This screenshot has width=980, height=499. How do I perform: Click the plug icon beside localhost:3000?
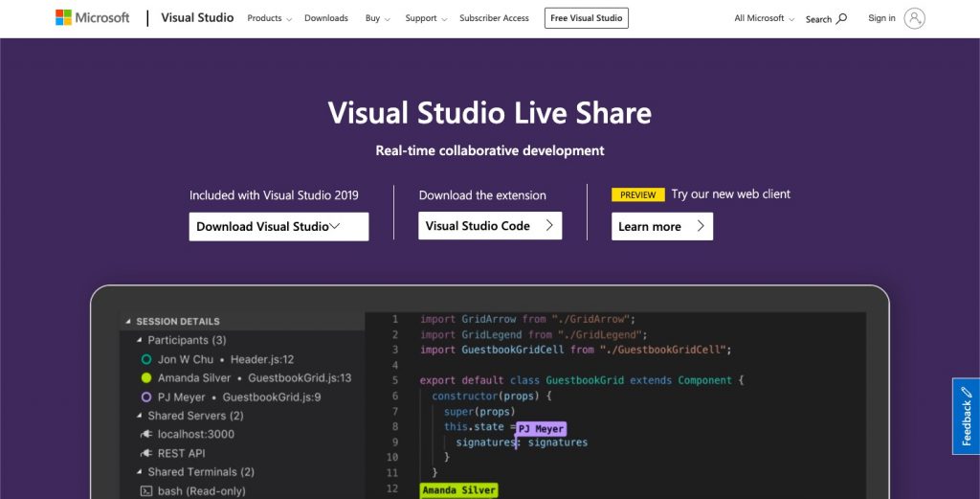coord(146,434)
